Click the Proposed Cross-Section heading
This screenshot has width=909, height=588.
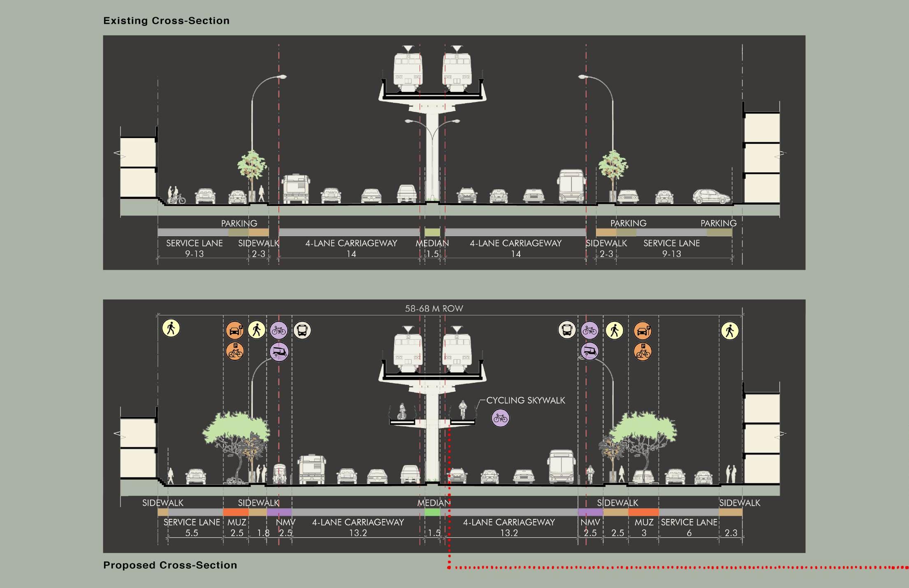(x=170, y=565)
